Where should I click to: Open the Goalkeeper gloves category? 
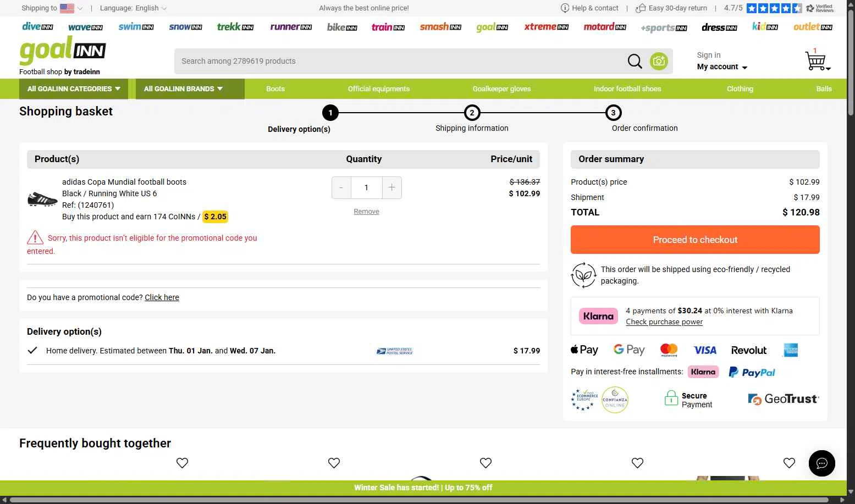[501, 88]
